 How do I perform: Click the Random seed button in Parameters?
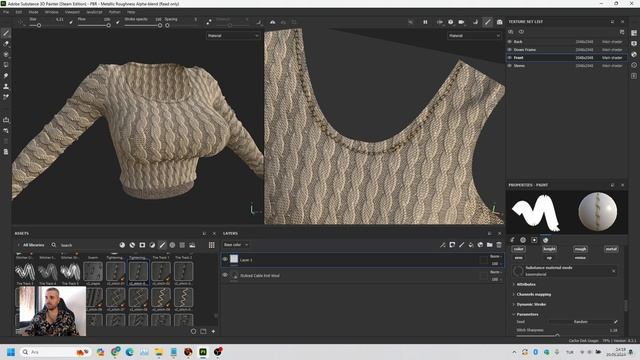point(580,322)
